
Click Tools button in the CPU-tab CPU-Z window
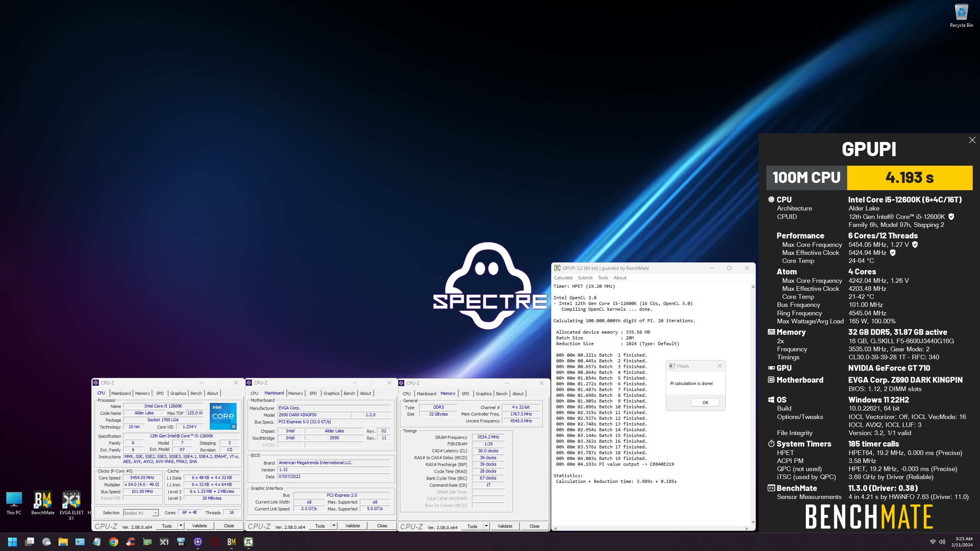167,526
